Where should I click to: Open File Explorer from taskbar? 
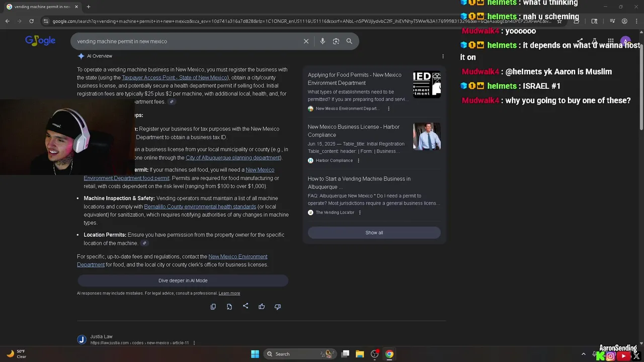(x=360, y=354)
